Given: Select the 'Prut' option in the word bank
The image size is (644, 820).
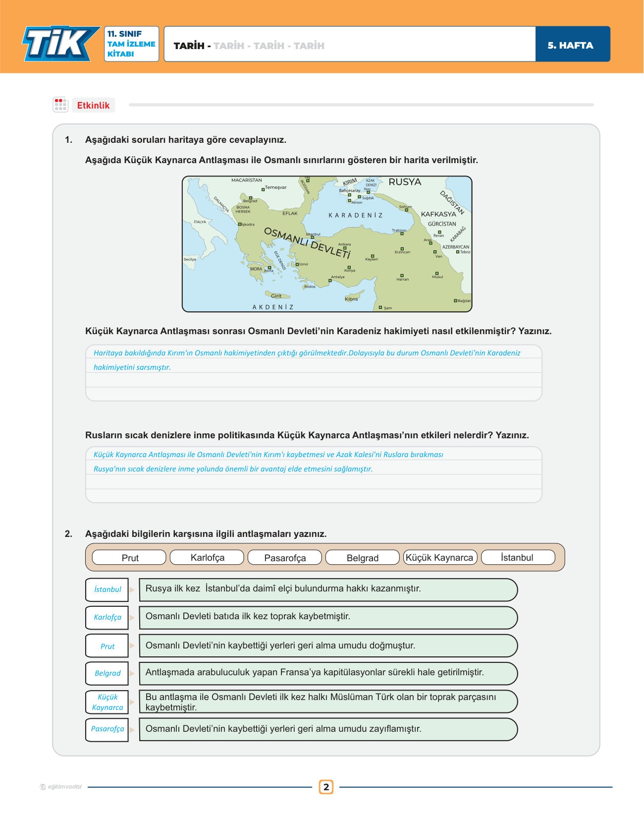Looking at the screenshot, I should (129, 558).
